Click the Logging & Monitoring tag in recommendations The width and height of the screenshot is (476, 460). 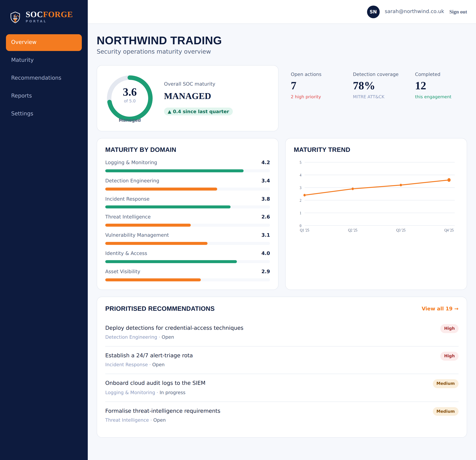coord(130,392)
